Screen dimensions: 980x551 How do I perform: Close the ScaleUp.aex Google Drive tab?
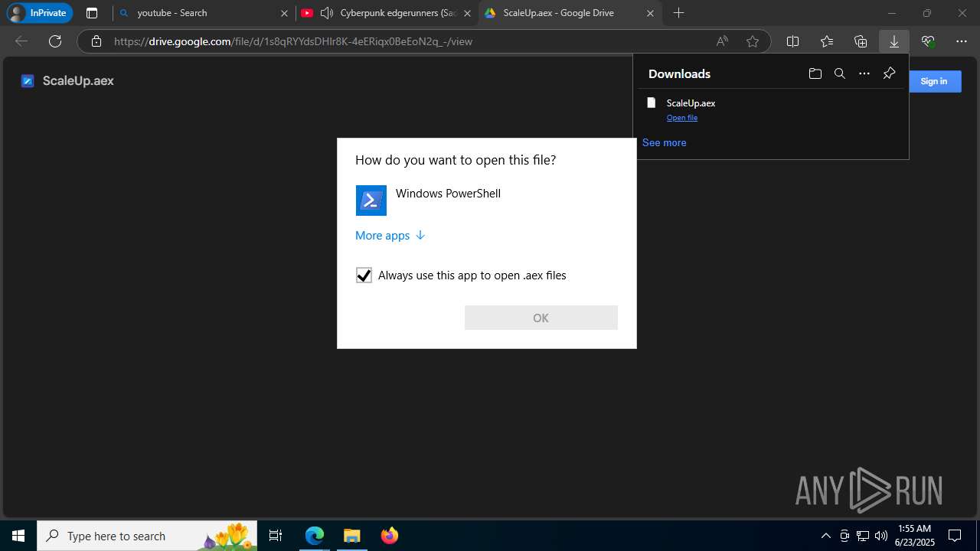[650, 13]
